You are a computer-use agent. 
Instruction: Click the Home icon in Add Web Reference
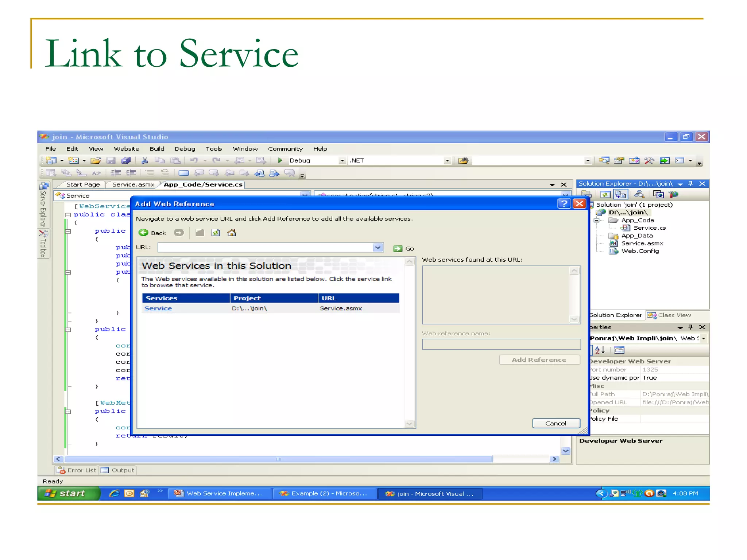(x=232, y=233)
